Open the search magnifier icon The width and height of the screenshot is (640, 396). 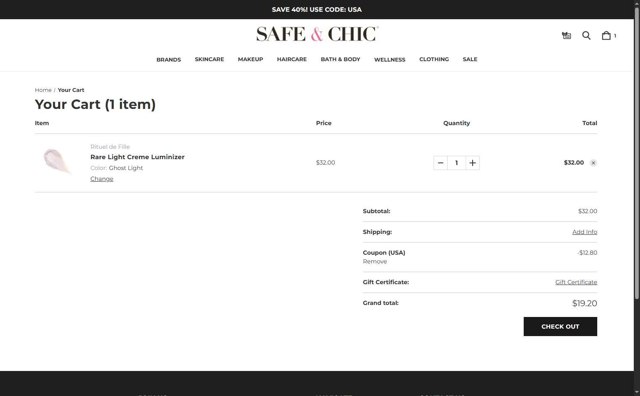click(x=586, y=36)
